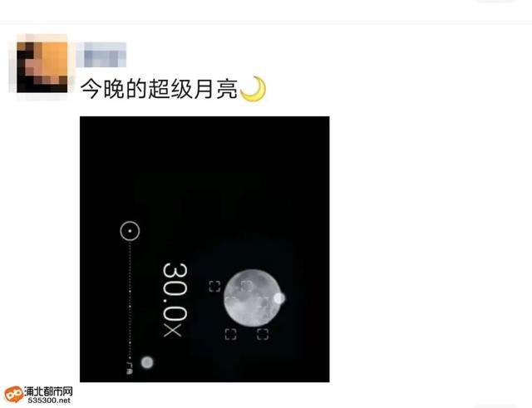Image resolution: width=532 pixels, height=408 pixels.
Task: Click the moon in the camera photo
Action: click(x=252, y=298)
